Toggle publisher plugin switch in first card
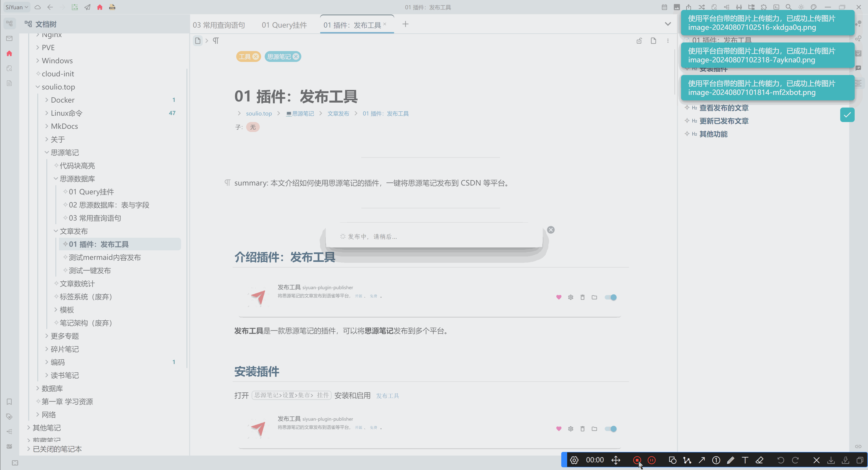 (x=611, y=297)
